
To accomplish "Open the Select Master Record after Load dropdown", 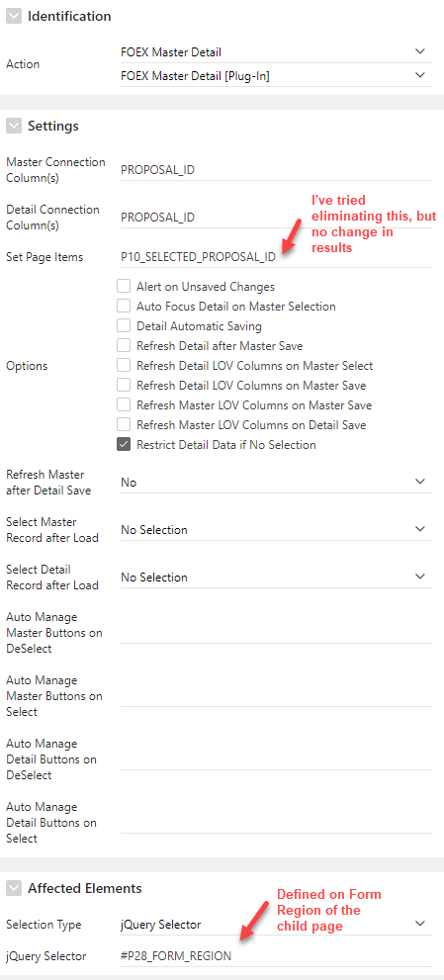I will coord(276,530).
